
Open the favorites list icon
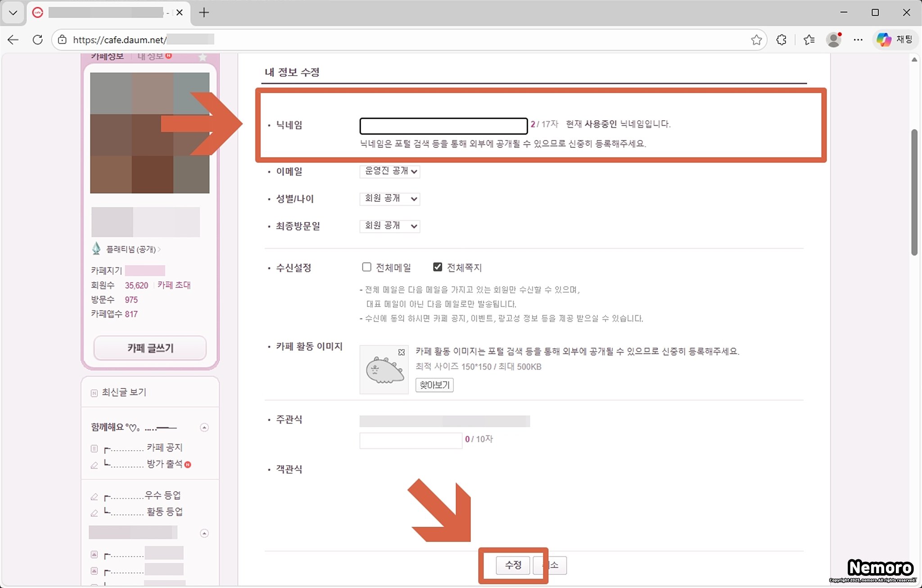[809, 40]
